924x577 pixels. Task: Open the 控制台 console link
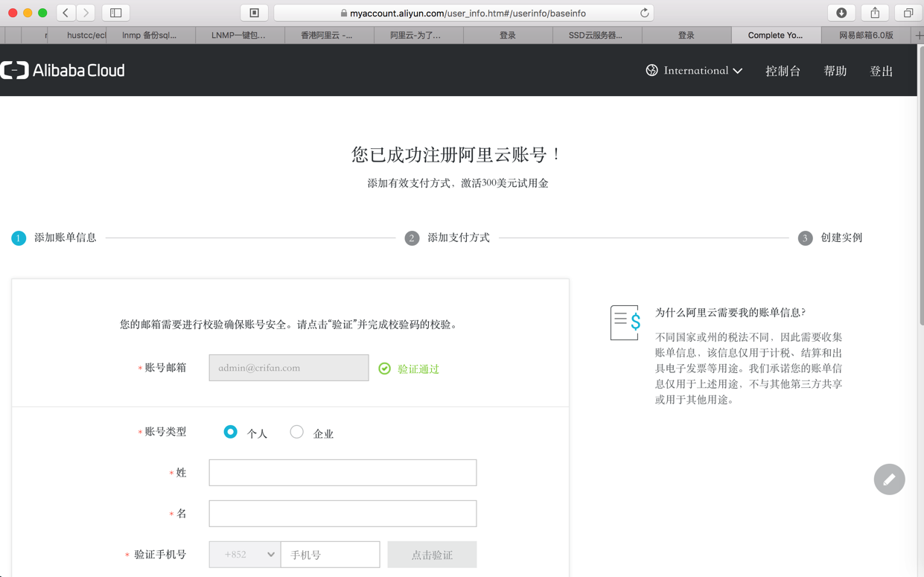pyautogui.click(x=783, y=71)
